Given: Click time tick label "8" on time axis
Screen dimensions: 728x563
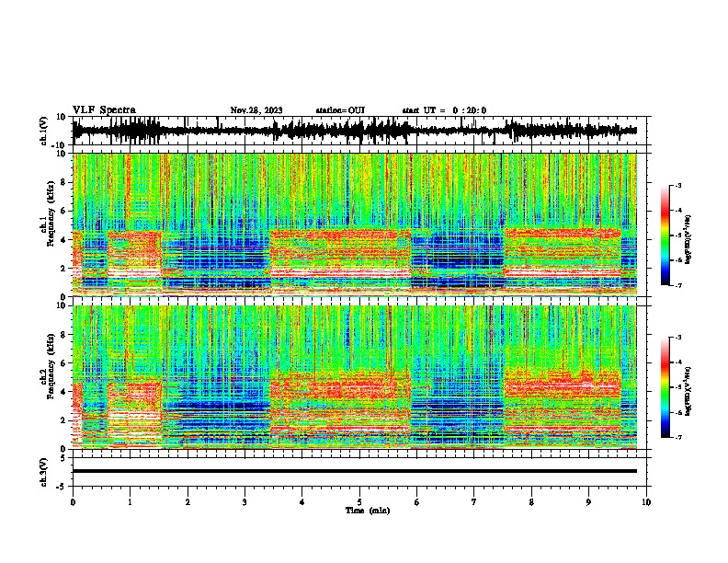Looking at the screenshot, I should tap(531, 502).
